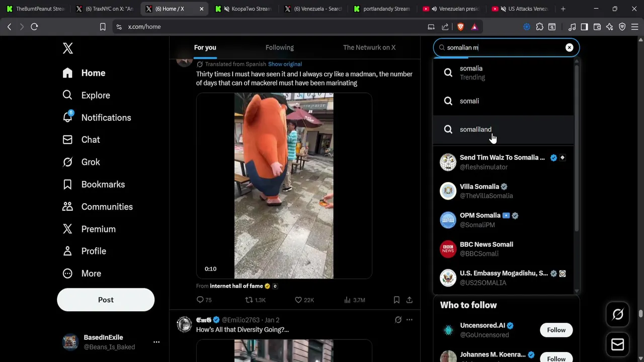Image resolution: width=644 pixels, height=362 pixels.
Task: Bookmark this page in browser
Action: tap(103, 27)
